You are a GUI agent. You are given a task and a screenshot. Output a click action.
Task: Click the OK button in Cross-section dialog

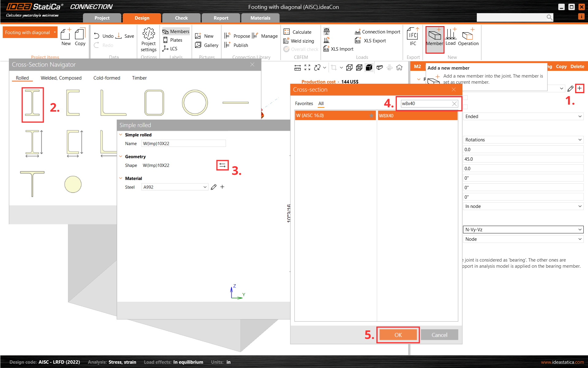(398, 335)
